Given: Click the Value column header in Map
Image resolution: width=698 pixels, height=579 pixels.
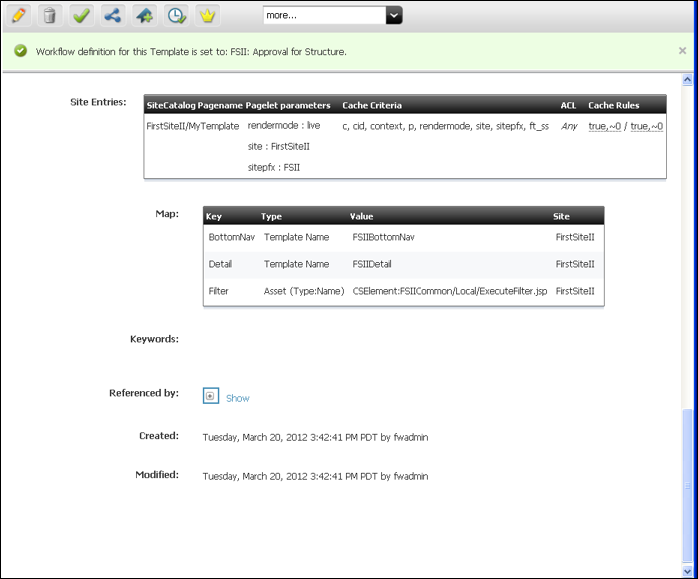Looking at the screenshot, I should click(x=361, y=216).
